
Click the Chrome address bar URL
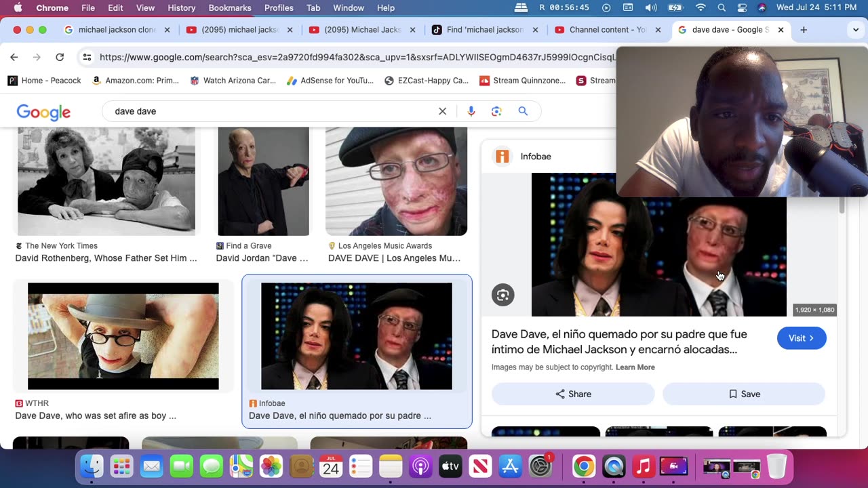[357, 58]
